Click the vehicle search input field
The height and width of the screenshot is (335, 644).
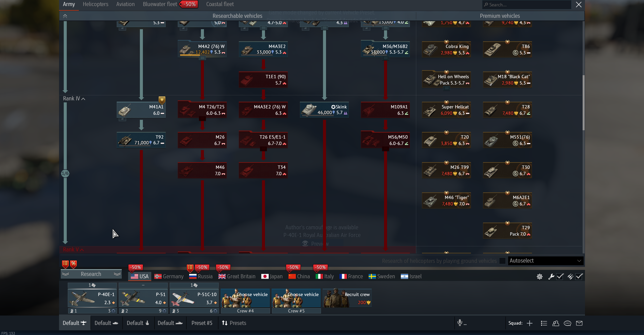point(527,5)
